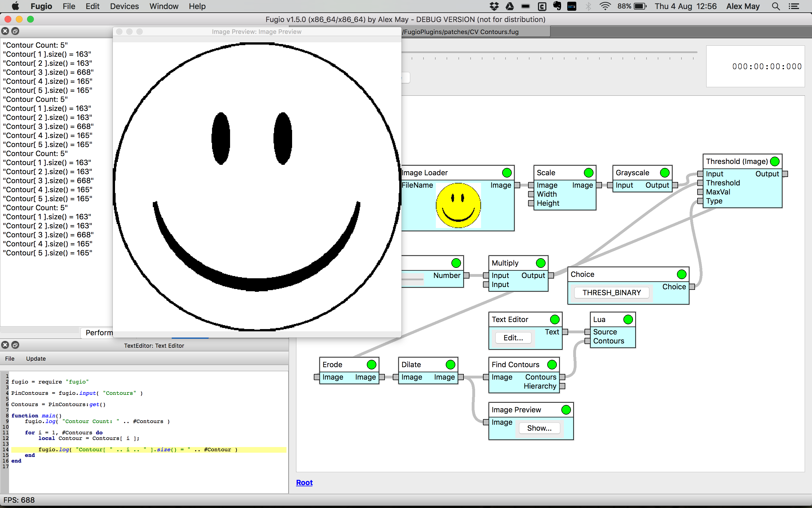The width and height of the screenshot is (812, 508).
Task: Open Spotlight search in the menu bar
Action: coord(776,6)
